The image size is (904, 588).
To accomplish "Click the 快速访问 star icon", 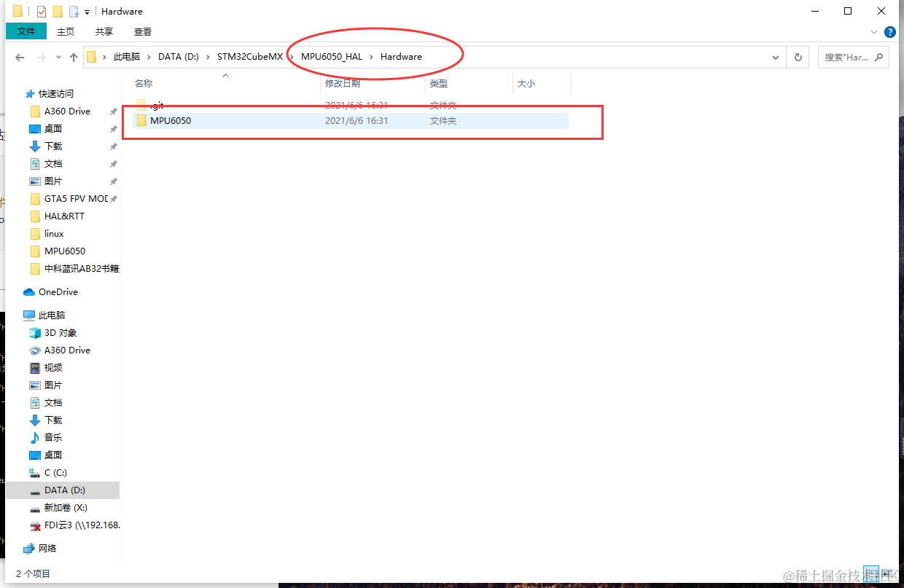I will [29, 94].
